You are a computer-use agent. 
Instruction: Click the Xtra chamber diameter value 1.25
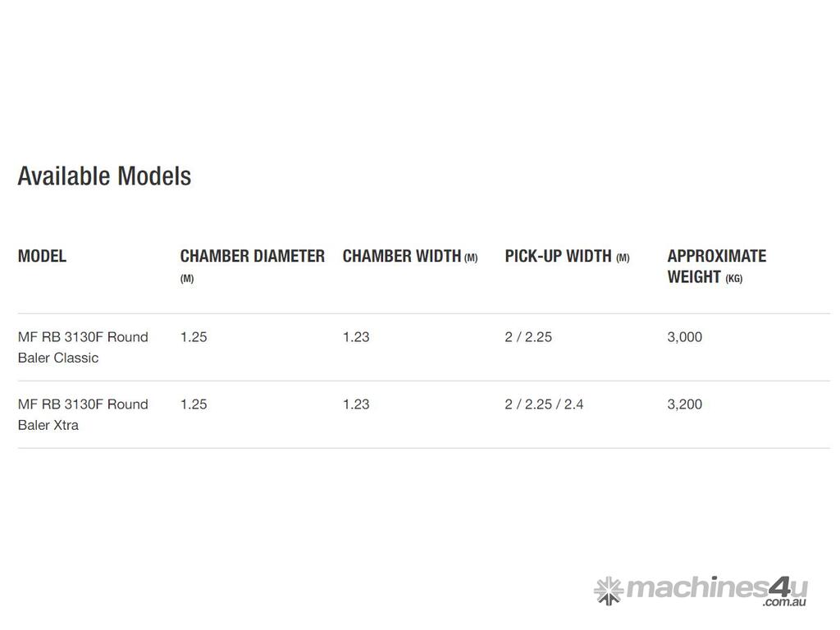tap(194, 404)
